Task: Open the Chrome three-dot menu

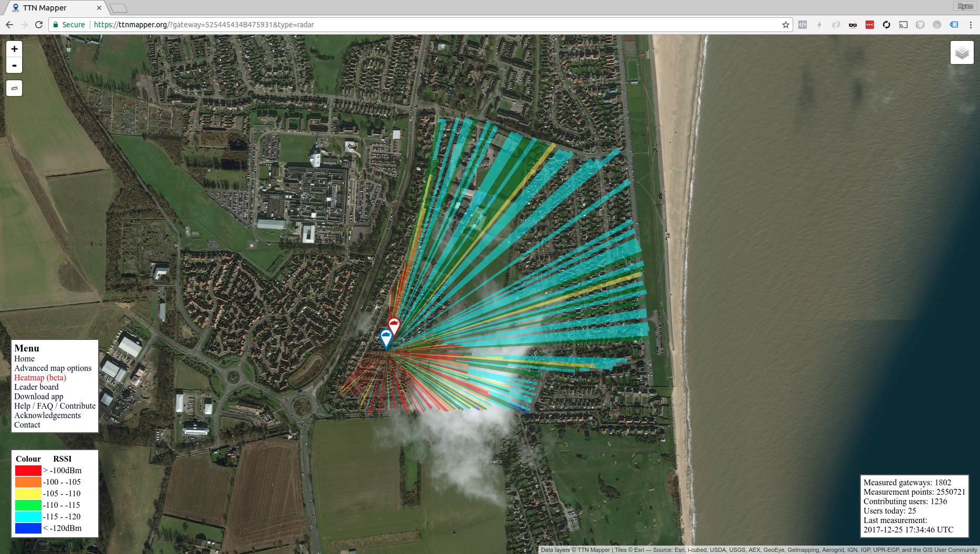Action: [x=971, y=25]
